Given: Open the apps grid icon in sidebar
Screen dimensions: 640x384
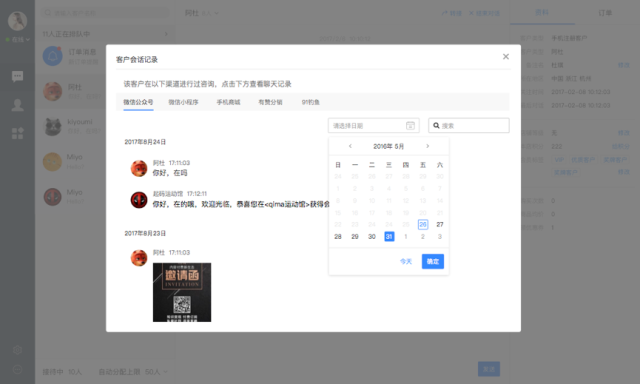Looking at the screenshot, I should coord(18,133).
